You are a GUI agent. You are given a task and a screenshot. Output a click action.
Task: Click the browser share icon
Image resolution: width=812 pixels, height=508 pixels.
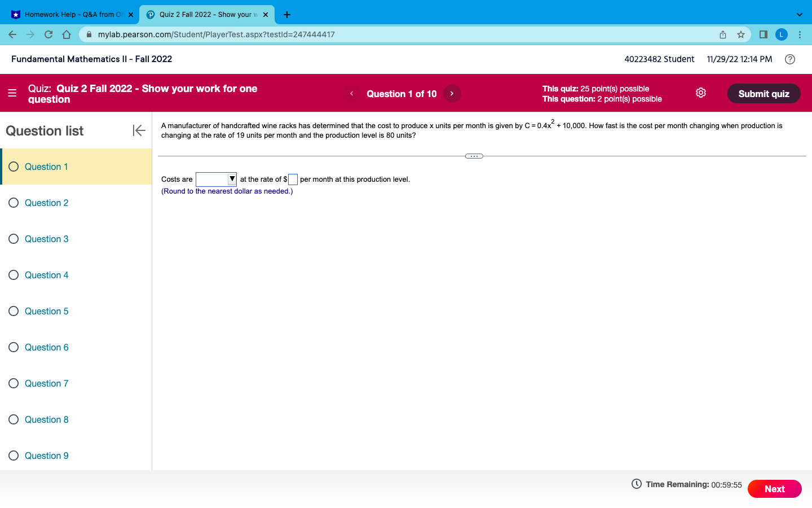[722, 34]
